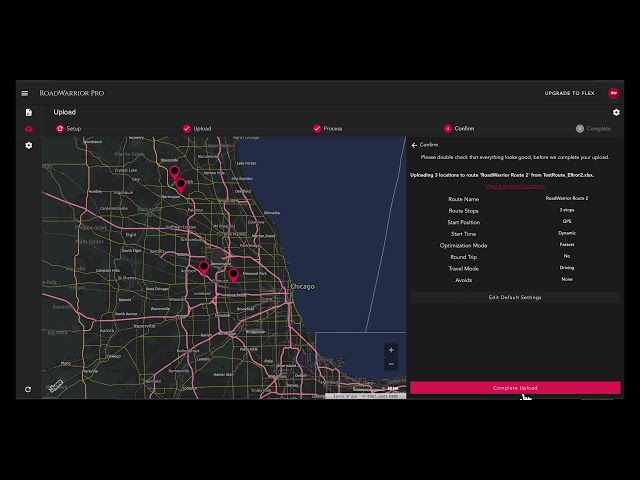Click the Start Time value 'Dynamic'

567,233
